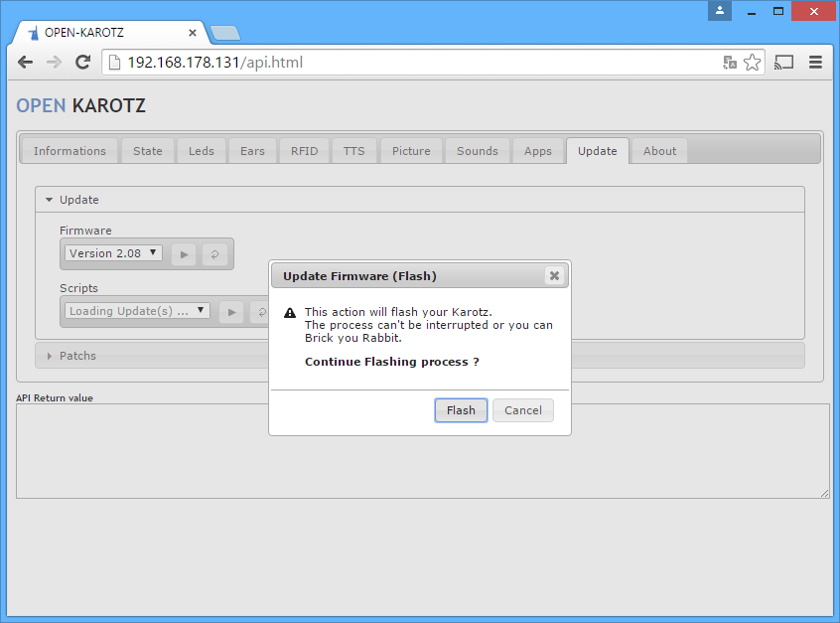Bookmark this page with the star icon

click(753, 63)
